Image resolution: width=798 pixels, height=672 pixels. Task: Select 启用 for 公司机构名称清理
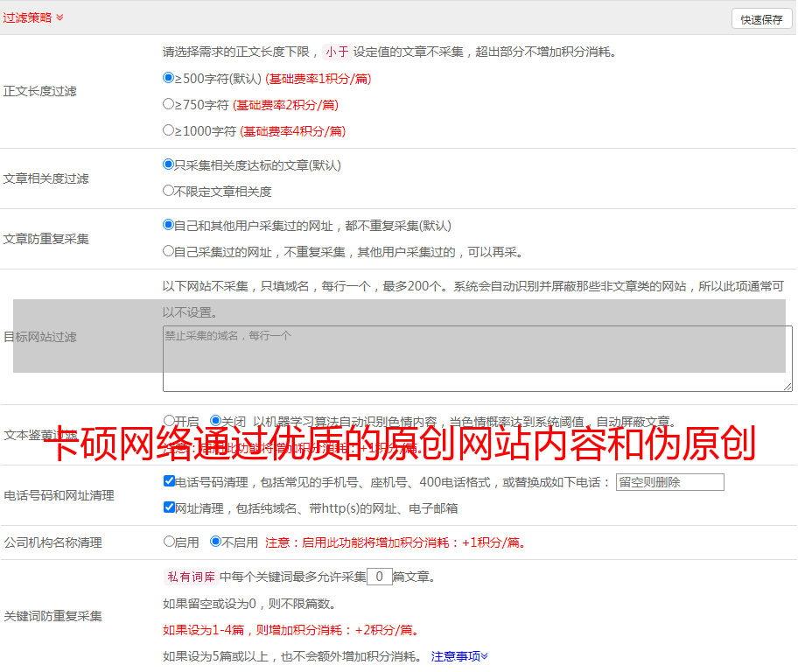[169, 542]
